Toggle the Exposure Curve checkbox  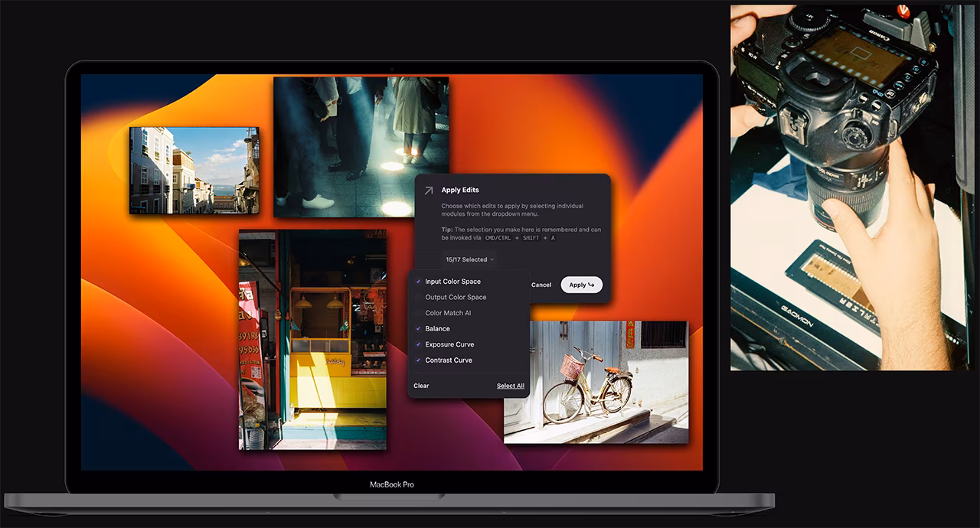coord(418,344)
